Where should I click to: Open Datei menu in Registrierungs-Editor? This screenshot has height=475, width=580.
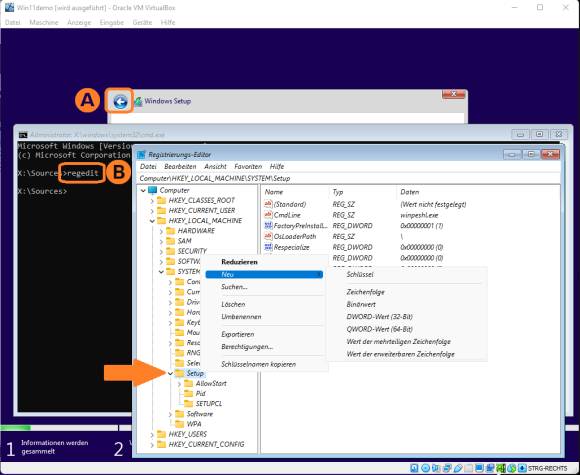(148, 166)
